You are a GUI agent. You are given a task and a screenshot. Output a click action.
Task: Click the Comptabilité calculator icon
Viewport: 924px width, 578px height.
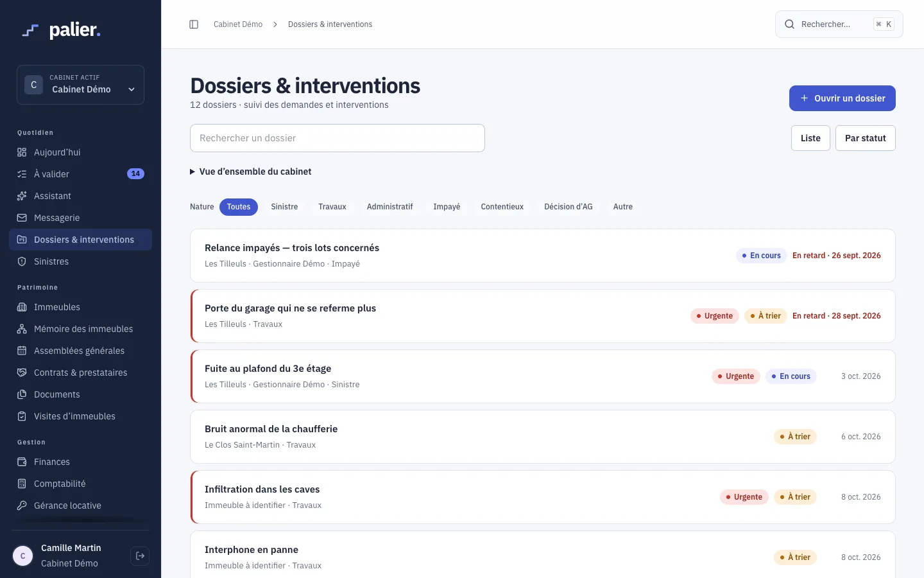coord(22,484)
